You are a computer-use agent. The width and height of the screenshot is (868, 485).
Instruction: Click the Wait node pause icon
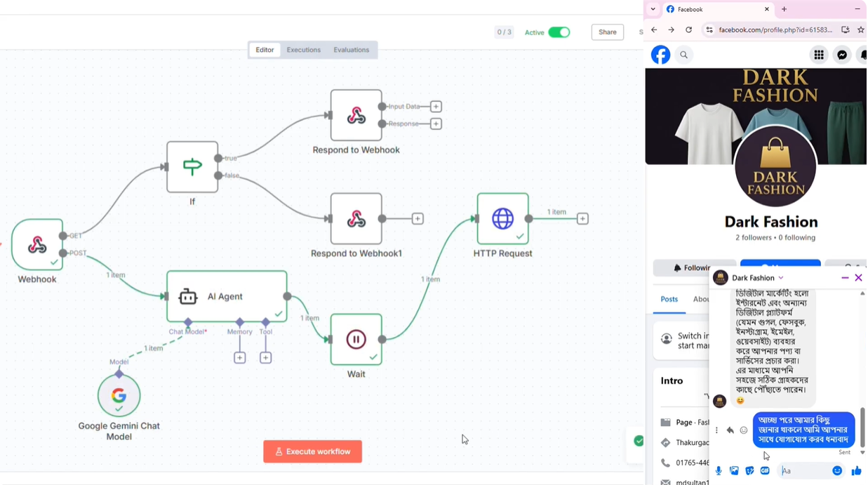[x=356, y=340]
